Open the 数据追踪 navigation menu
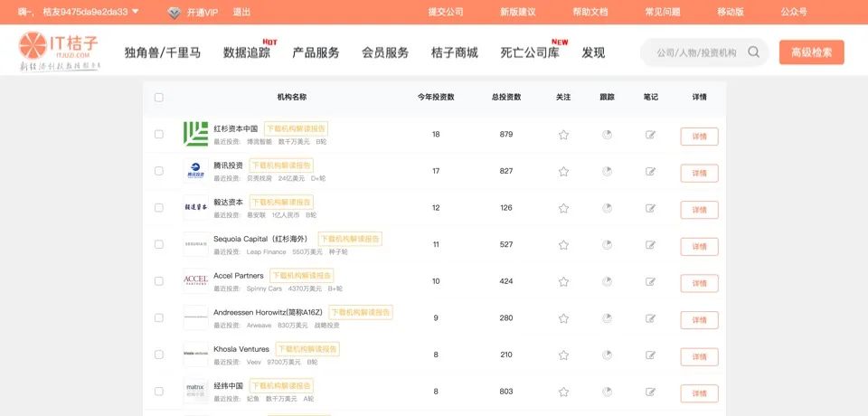The width and height of the screenshot is (868, 416). click(x=247, y=52)
